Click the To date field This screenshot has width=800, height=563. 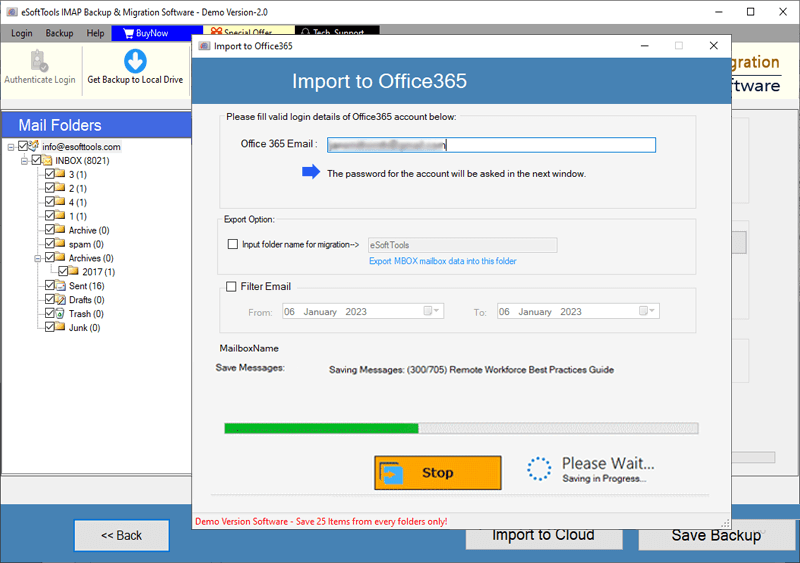click(x=578, y=311)
